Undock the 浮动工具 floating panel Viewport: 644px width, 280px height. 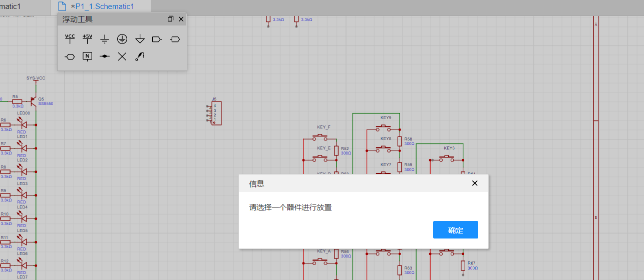[170, 19]
